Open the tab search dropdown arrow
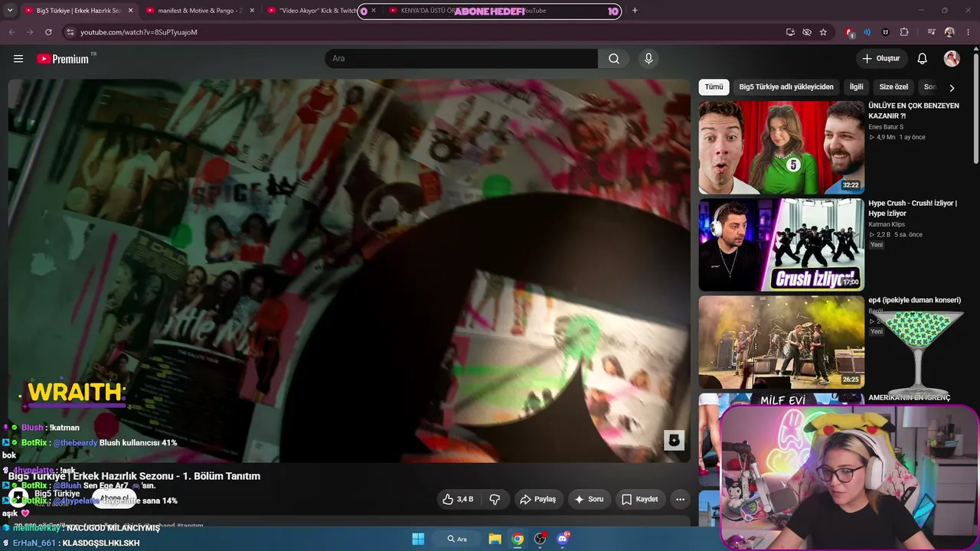980x551 pixels. tap(10, 11)
